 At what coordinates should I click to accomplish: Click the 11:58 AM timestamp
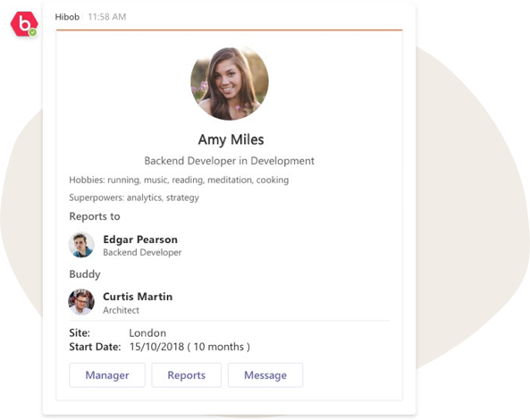click(x=107, y=17)
